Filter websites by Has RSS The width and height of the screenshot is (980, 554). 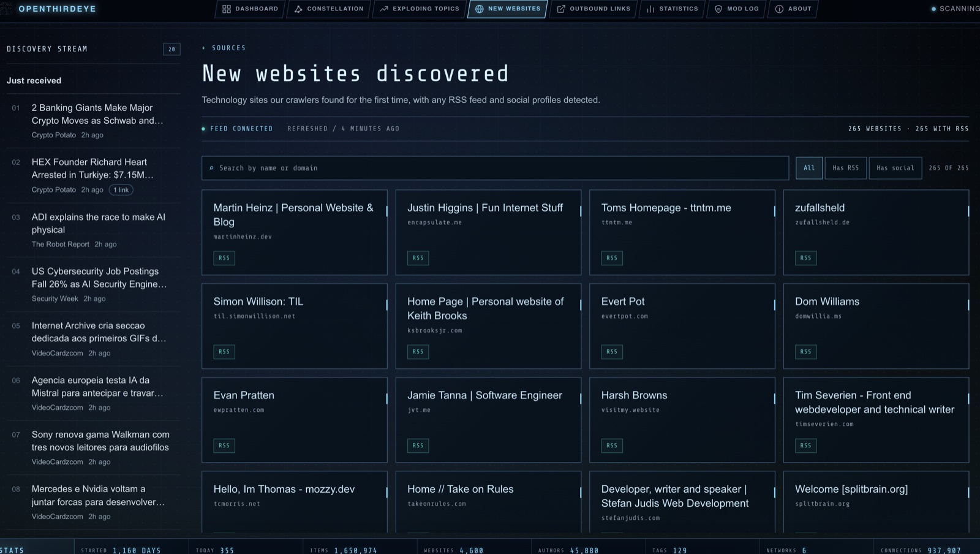coord(845,168)
